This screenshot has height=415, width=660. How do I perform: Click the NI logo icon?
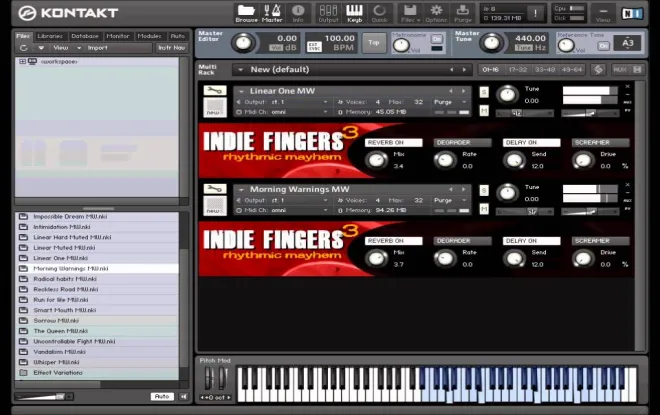(632, 13)
